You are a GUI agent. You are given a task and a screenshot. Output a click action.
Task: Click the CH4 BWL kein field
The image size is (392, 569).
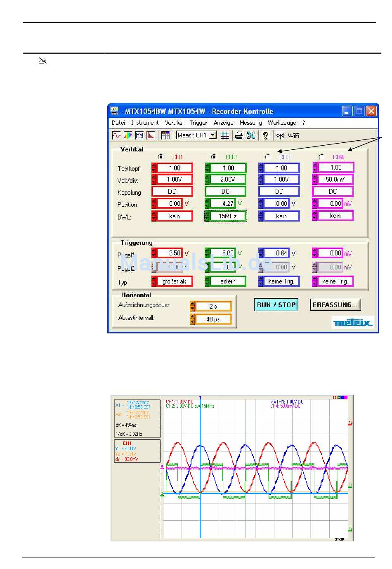click(x=336, y=216)
